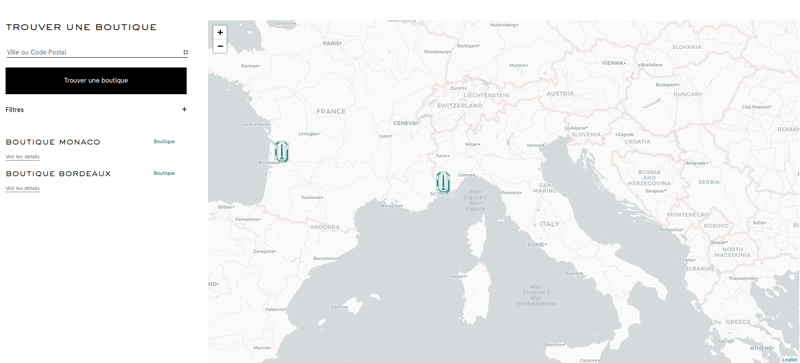800x363 pixels.
Task: Click the ANDORRA label on the map
Action: (x=324, y=227)
